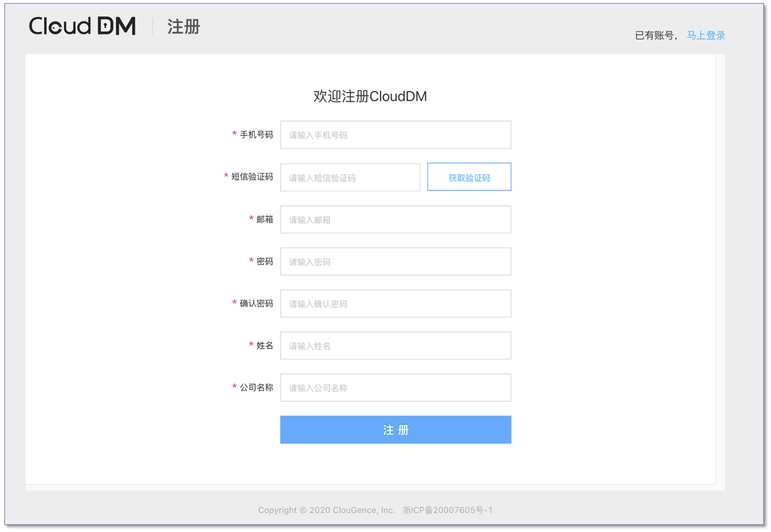Click the 注册 page title in header
Viewport: 771px width, 532px height.
pyautogui.click(x=184, y=27)
